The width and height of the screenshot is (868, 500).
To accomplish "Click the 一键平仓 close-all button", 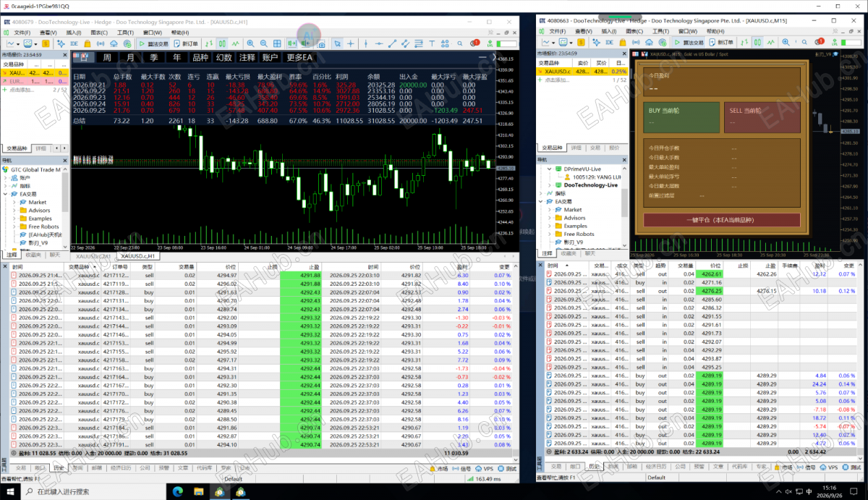I will tap(721, 220).
